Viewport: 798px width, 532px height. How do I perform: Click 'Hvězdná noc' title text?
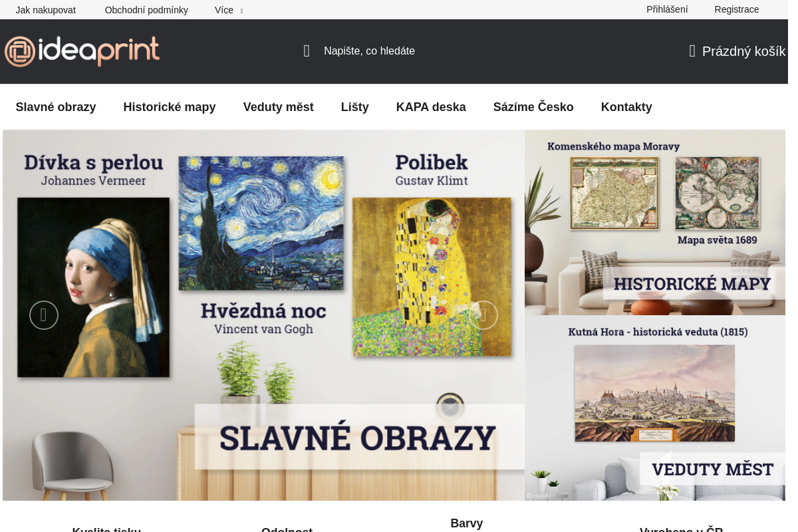[263, 311]
